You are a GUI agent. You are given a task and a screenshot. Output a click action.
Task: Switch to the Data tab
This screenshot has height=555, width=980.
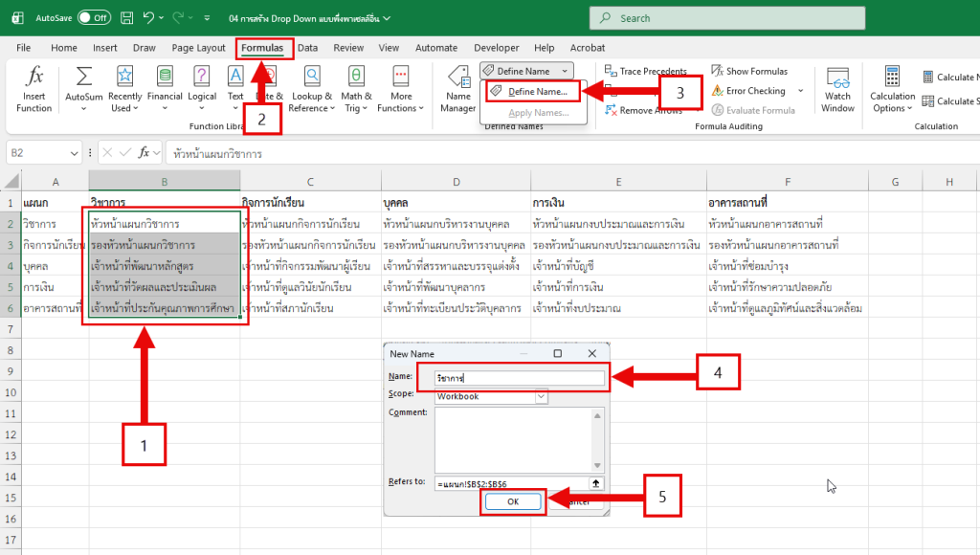click(307, 48)
